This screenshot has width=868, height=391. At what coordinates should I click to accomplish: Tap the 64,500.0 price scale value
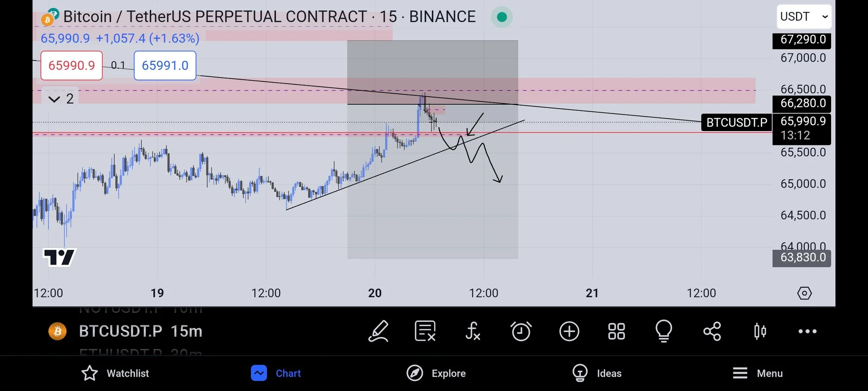pos(803,215)
